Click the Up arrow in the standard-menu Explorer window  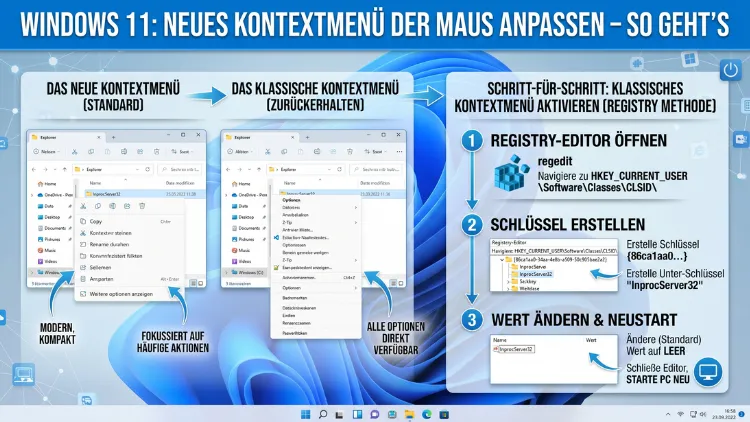pyautogui.click(x=65, y=169)
